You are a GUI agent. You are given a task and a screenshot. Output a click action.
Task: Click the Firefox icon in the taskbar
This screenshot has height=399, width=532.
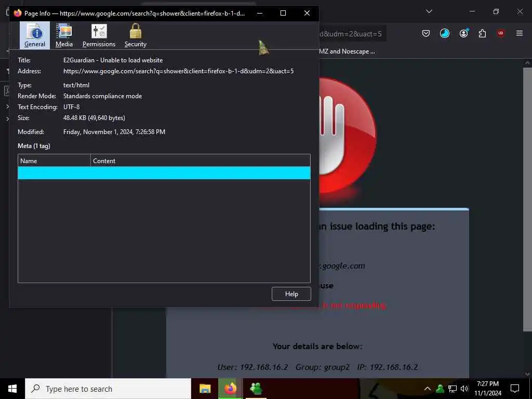coord(230,389)
